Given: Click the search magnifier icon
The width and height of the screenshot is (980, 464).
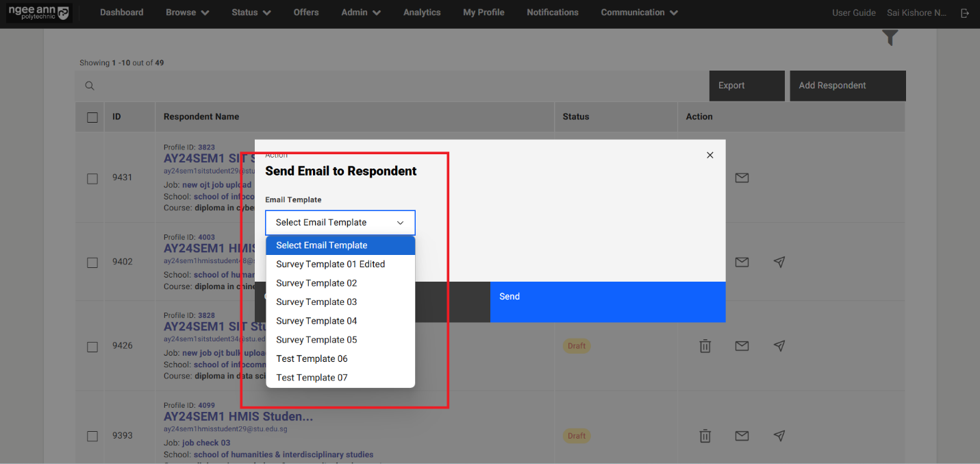Looking at the screenshot, I should [x=90, y=86].
